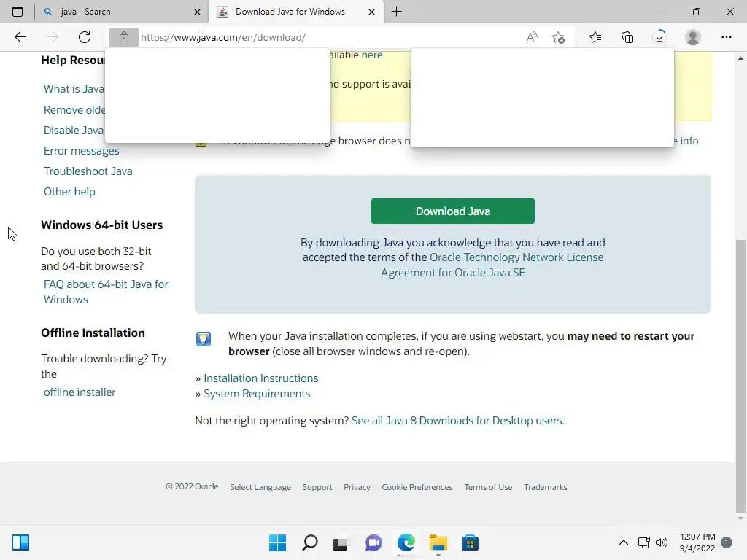Open Oracle Technology Network License Agreement link

click(x=492, y=265)
